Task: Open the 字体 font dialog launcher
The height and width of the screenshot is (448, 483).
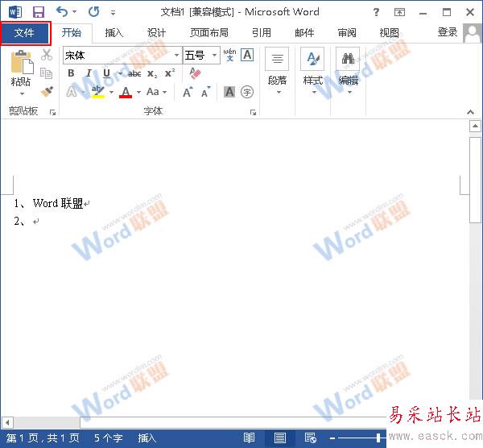Action: point(254,113)
